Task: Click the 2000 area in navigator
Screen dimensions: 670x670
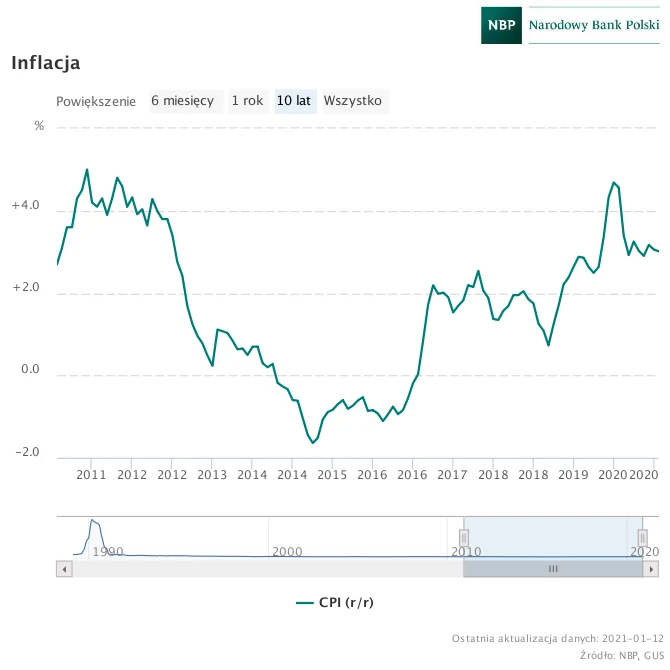Action: [x=287, y=551]
